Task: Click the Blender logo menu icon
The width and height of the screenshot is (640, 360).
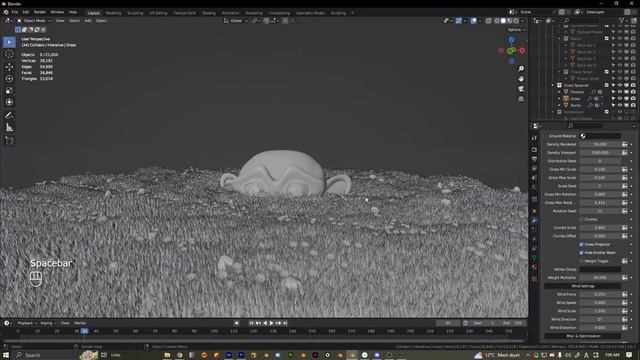Action: pos(6,12)
